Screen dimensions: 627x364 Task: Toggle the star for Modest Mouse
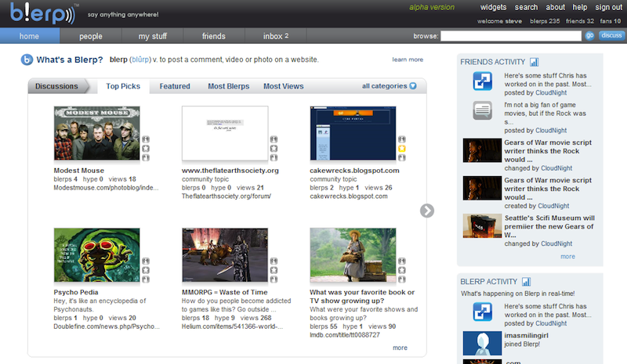(x=146, y=148)
